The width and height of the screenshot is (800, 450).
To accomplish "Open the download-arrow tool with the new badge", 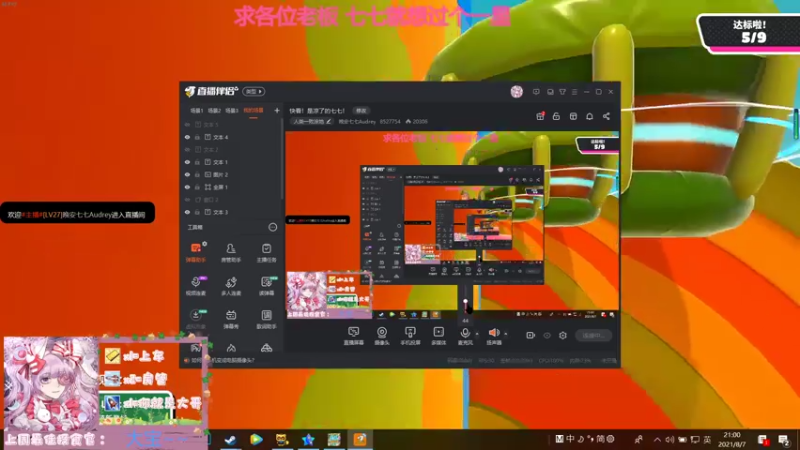I will pos(195,319).
